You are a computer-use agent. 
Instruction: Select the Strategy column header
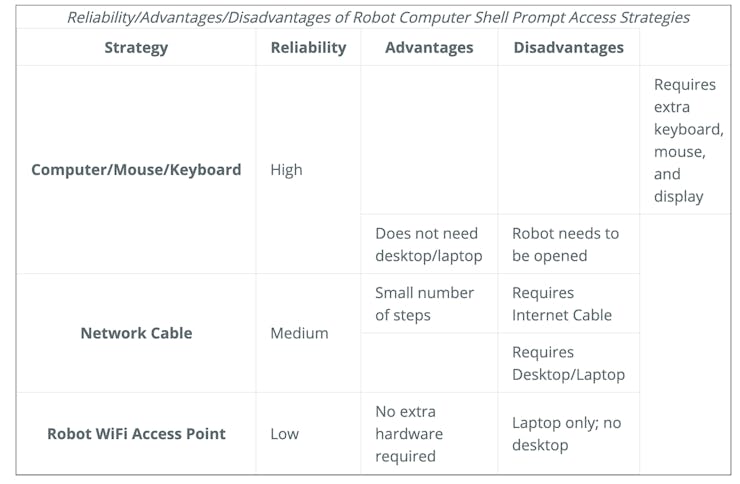pos(136,47)
